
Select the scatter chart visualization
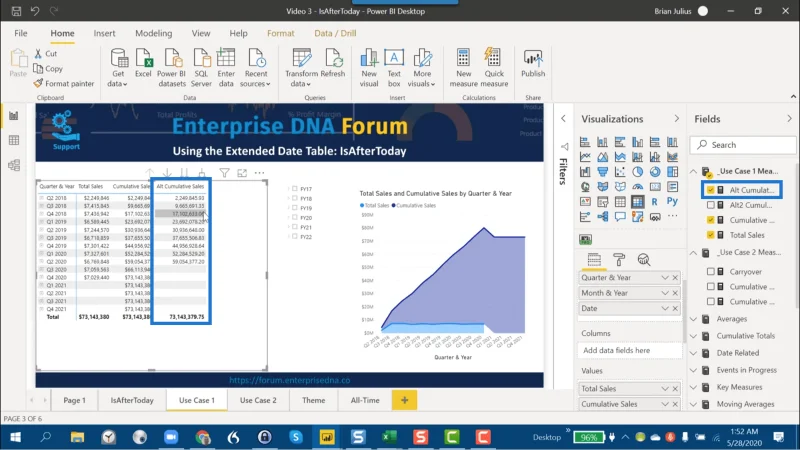coord(620,172)
